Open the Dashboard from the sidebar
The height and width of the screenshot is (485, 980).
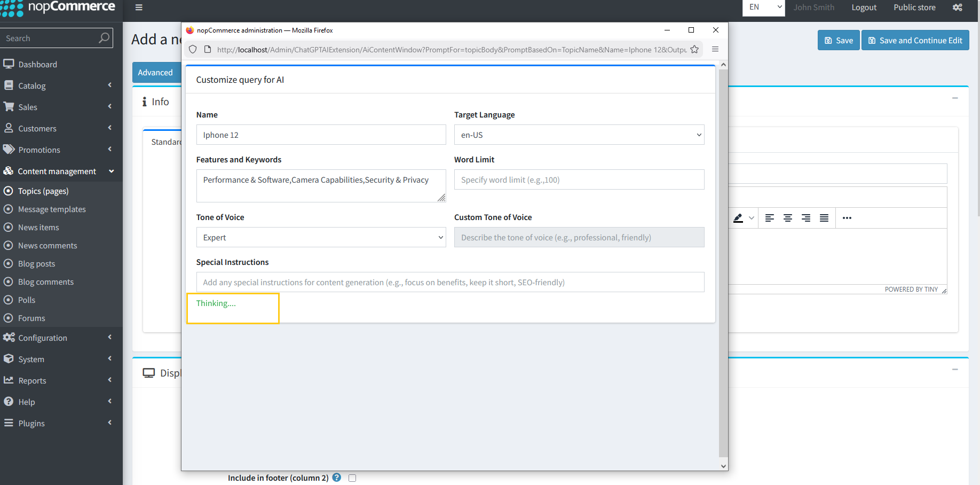click(x=37, y=64)
